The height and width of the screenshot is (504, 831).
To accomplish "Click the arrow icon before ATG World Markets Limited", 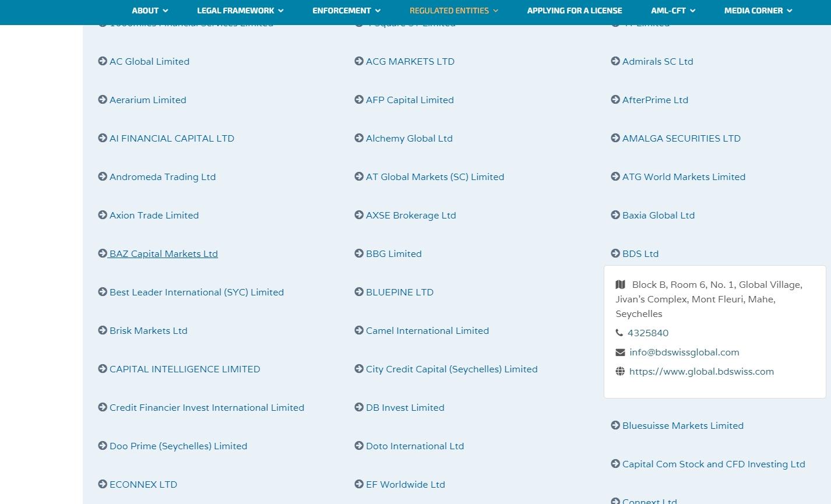I will (615, 177).
